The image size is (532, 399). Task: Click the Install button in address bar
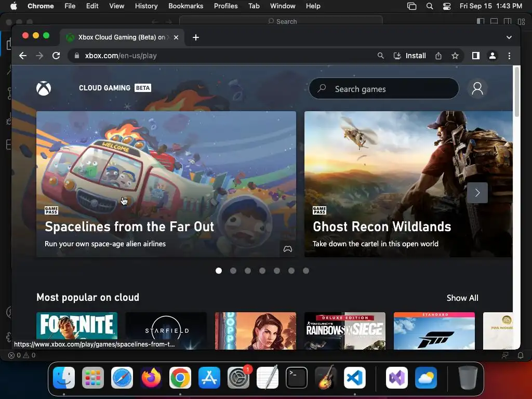pos(410,56)
